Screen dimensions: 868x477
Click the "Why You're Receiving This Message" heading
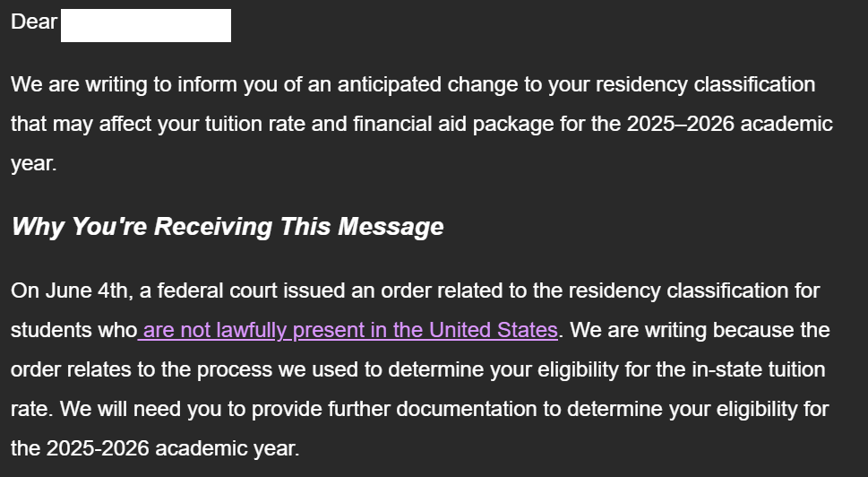coord(227,227)
